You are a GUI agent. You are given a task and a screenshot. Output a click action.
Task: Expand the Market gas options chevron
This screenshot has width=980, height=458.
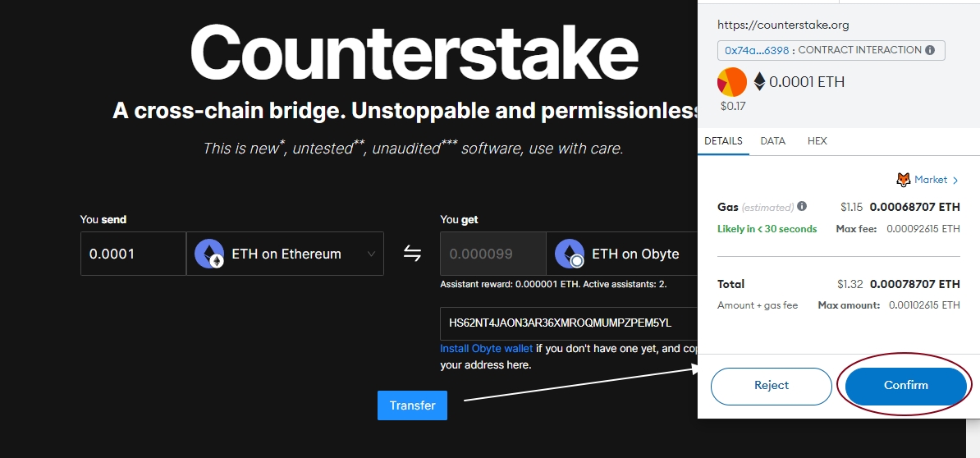click(x=955, y=180)
